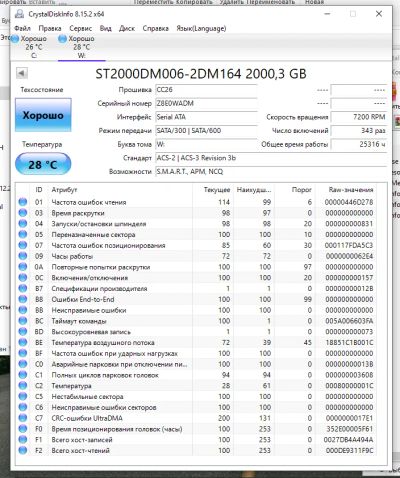The image size is (400, 478).
Task: Click raw value 00000446D278
Action: point(349,202)
